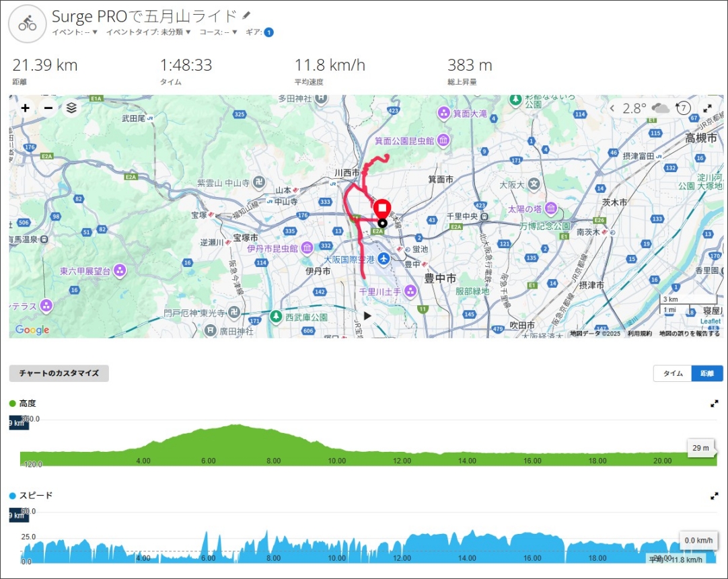Click the red finish marker on the route
Screen dimensions: 728x579
(383, 208)
